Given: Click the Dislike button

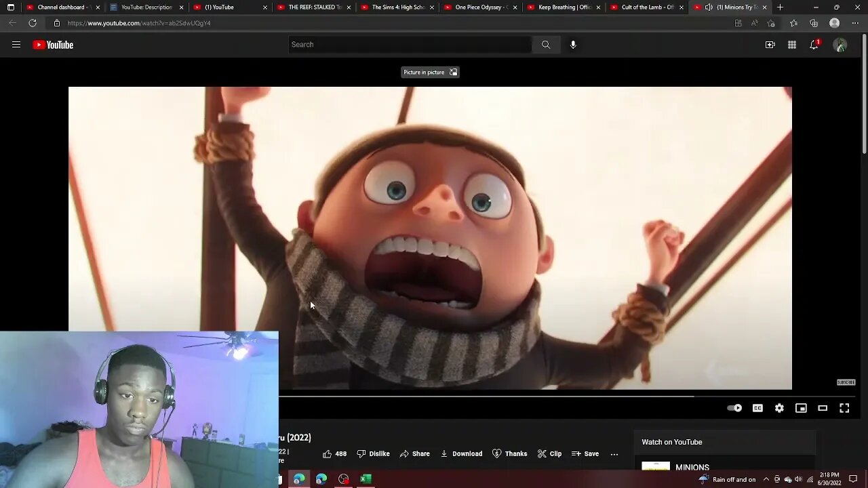Looking at the screenshot, I should pyautogui.click(x=373, y=454).
